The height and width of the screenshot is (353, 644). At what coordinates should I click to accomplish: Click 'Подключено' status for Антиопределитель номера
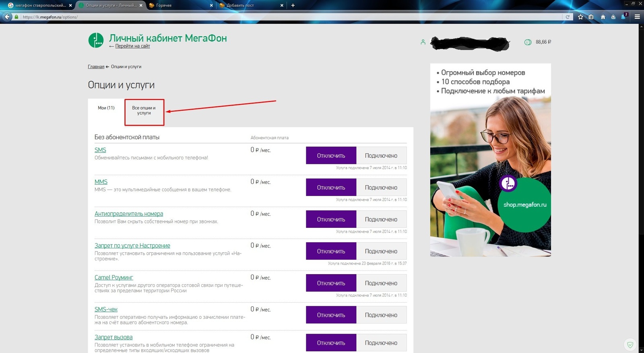pos(381,219)
